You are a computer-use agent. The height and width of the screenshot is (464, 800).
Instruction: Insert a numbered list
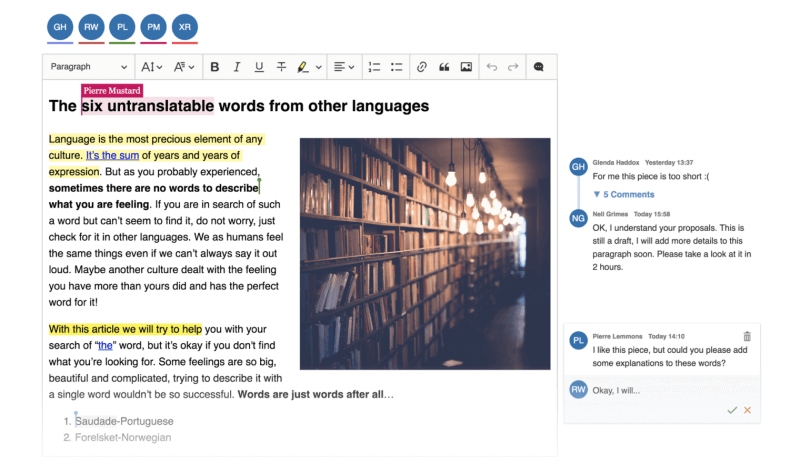point(375,67)
